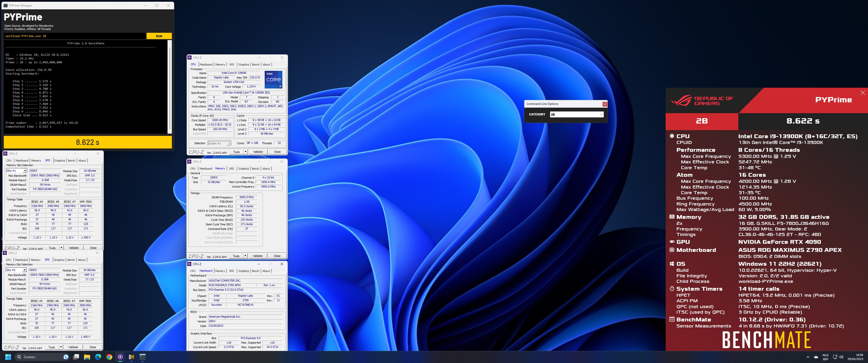Screen dimensions: 868x363
Task: Select the BenchMate BM taskbar icon
Action: [131, 357]
